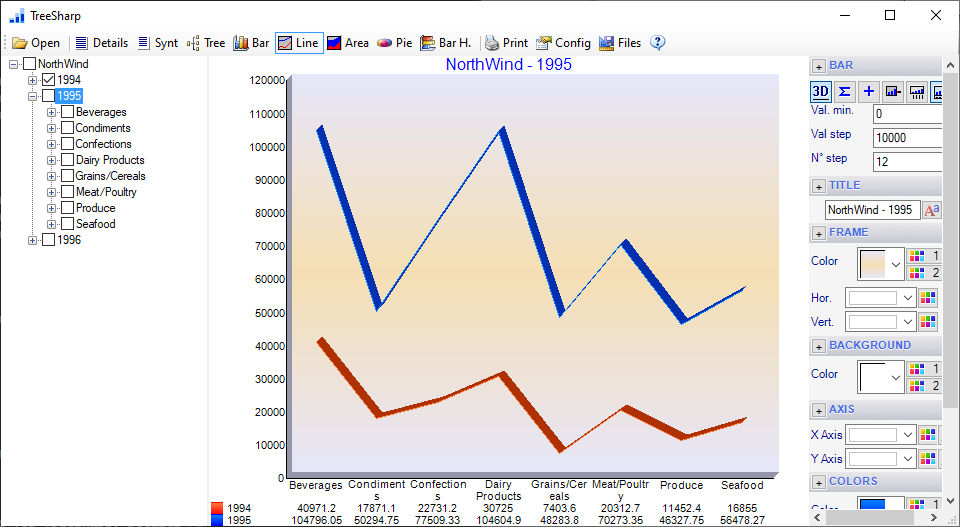Click the N° step input field
Viewport: 960px width, 527px height.
pos(907,162)
